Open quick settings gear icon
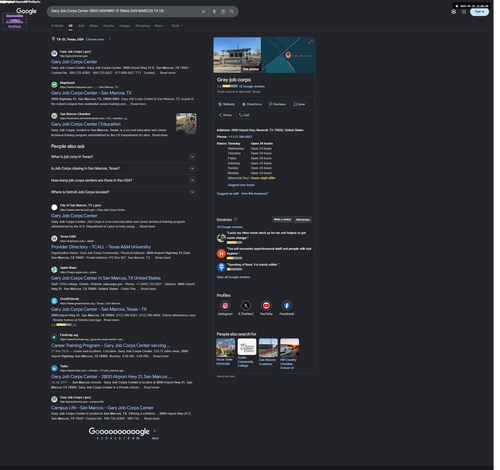The height and width of the screenshot is (470, 500). click(453, 12)
